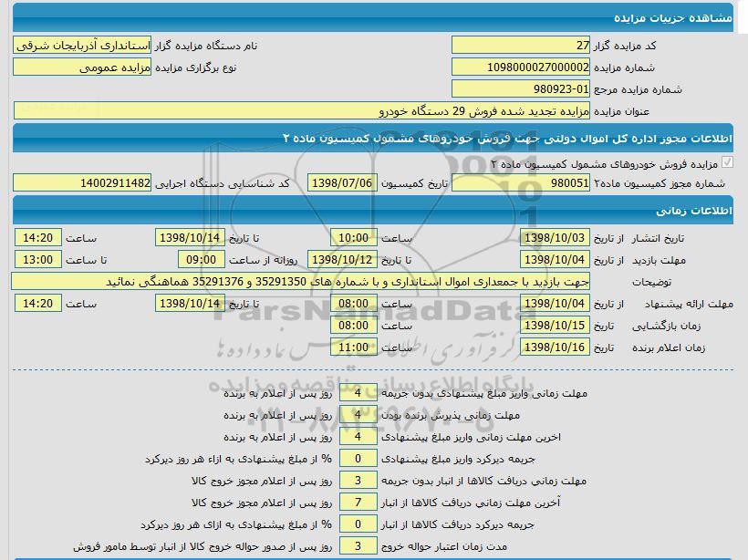Click the auction type field مزایده عمومی
This screenshot has width=748, height=560.
(x=82, y=67)
